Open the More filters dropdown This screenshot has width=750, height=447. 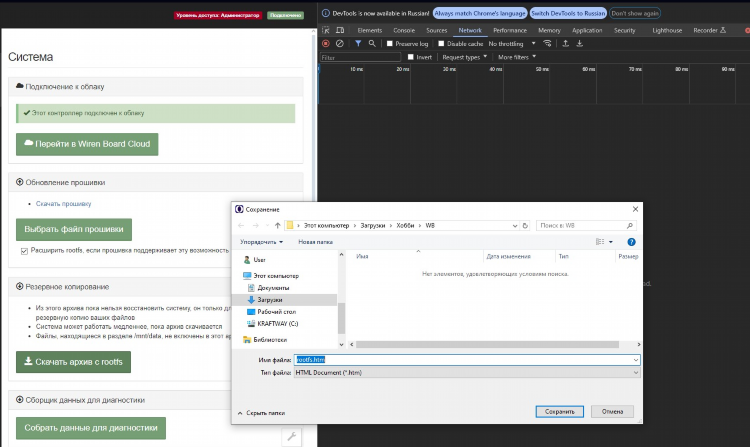517,57
